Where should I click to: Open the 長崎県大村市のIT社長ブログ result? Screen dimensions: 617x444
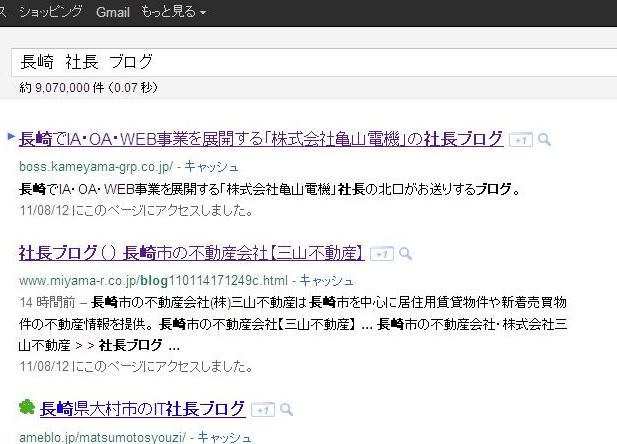142,409
